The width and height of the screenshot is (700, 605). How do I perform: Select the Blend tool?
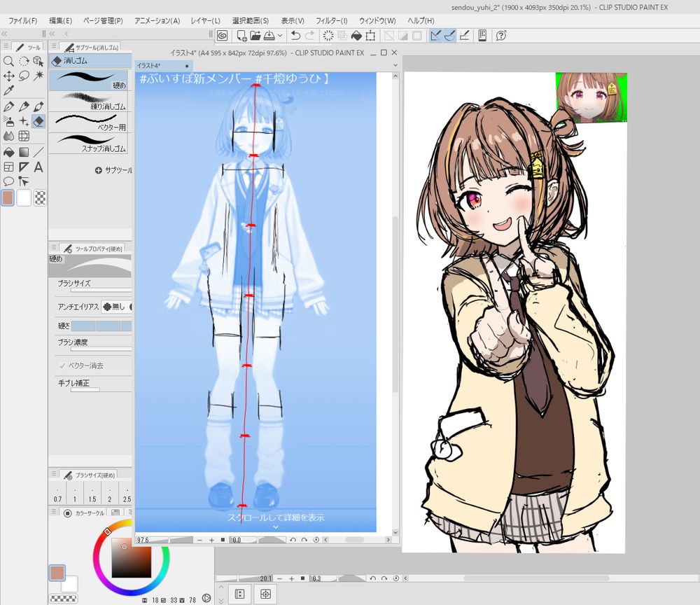pos(8,136)
